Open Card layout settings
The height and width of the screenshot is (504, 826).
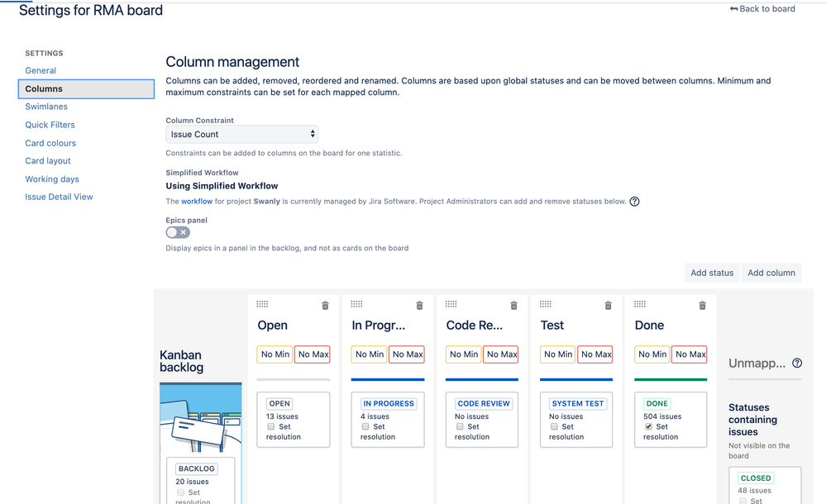pyautogui.click(x=48, y=160)
